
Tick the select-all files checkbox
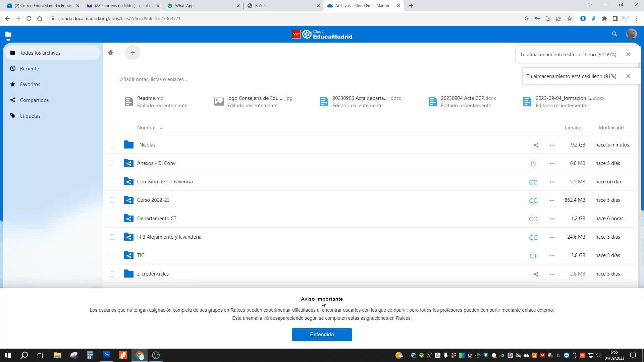coord(112,127)
